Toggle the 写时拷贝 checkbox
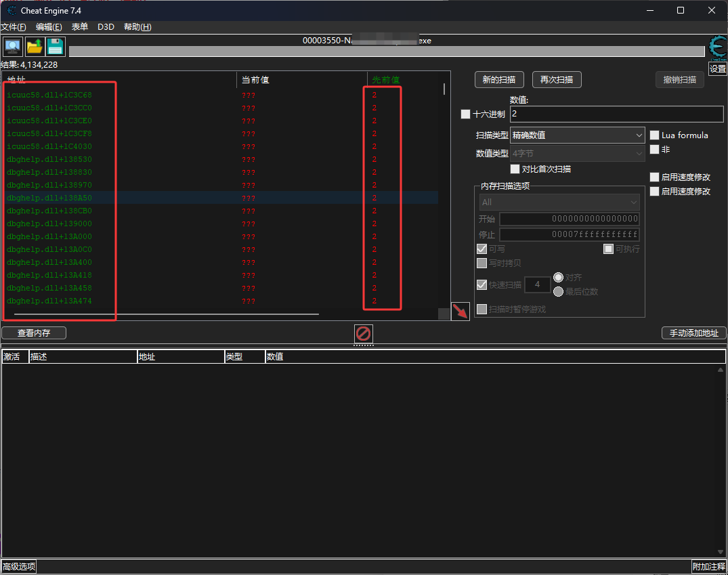The height and width of the screenshot is (575, 728). coord(481,263)
